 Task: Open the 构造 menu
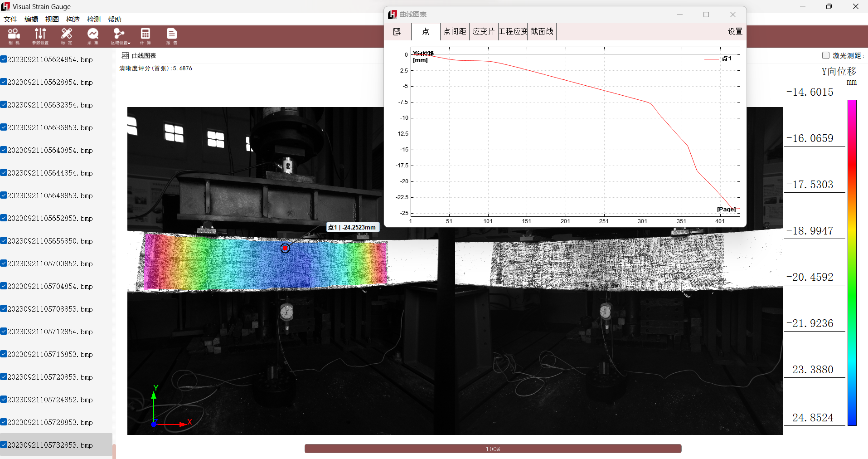coord(73,19)
